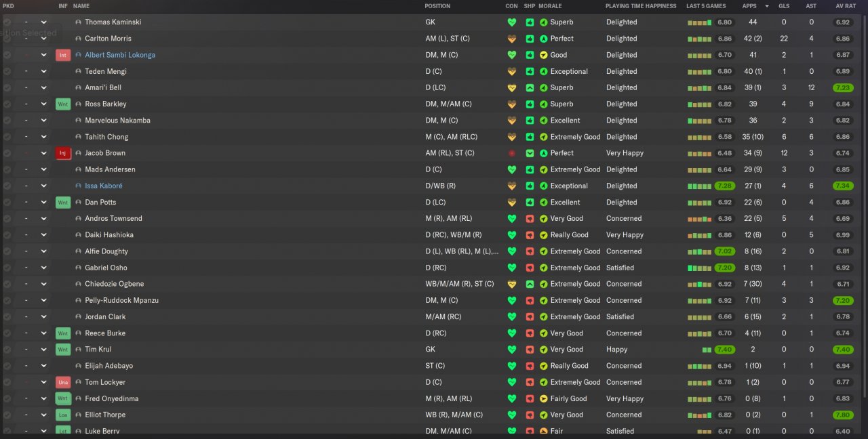Screen dimensions: 868x439
Task: Open the position dropdown for Amari'i Bell
Action: pyautogui.click(x=43, y=87)
